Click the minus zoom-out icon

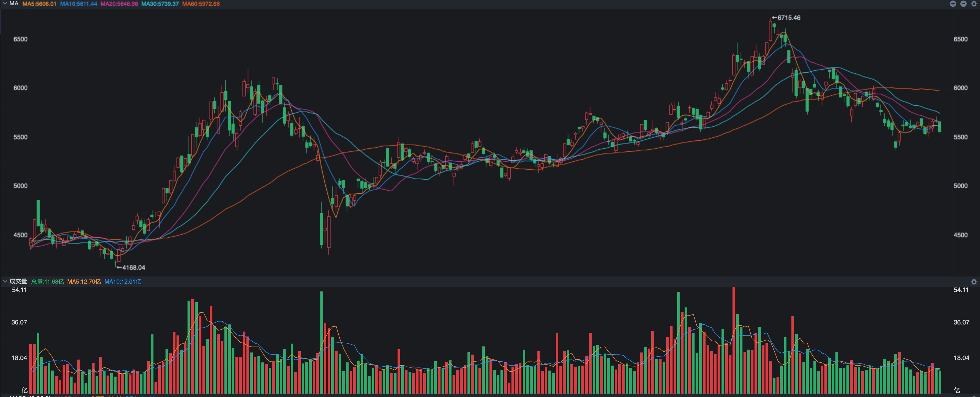click(x=963, y=4)
